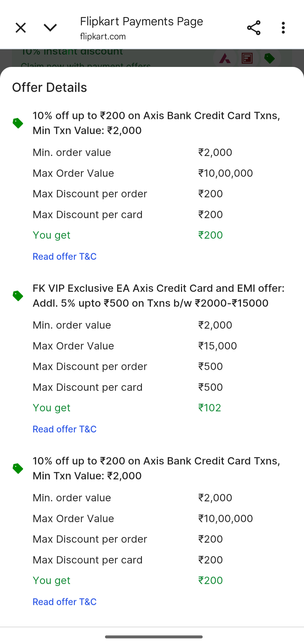Viewport: 304px width, 644px height.
Task: Tap green tag beside FK VIP offer
Action: click(x=18, y=296)
